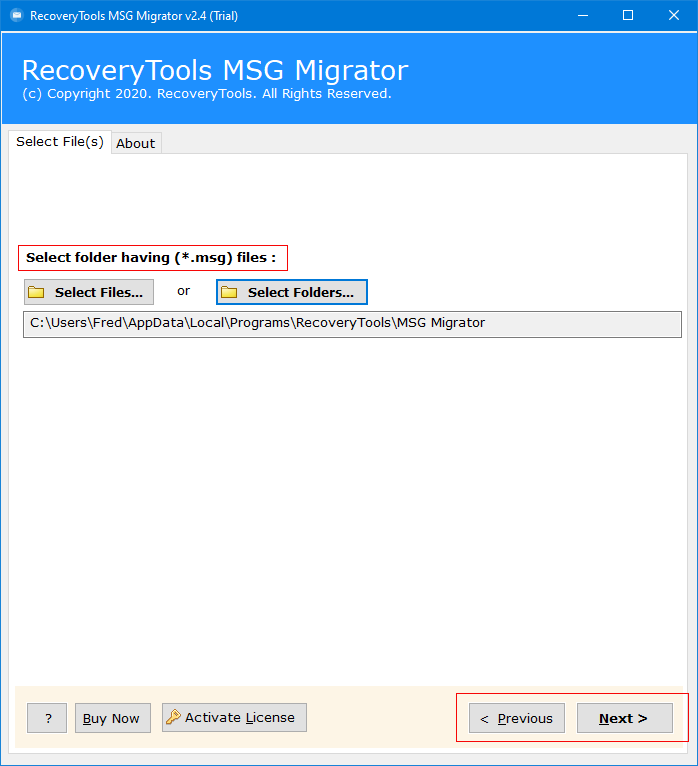Screen dimensions: 698x766
Task: Click the question mark help button
Action: coord(47,718)
